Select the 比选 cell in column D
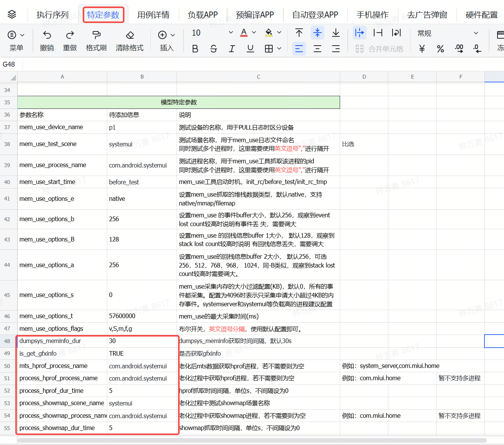504x445 pixels. point(364,144)
